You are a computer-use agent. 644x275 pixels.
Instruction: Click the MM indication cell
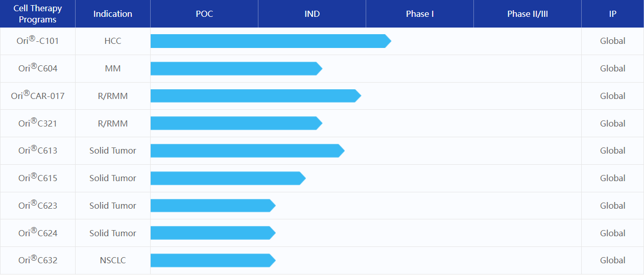click(113, 68)
